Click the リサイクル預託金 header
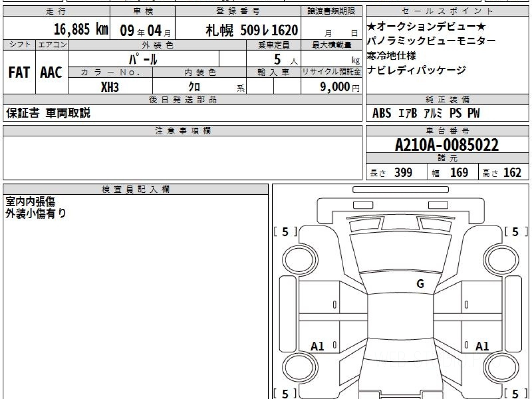Viewport: 532px width, 399px height. tap(331, 72)
